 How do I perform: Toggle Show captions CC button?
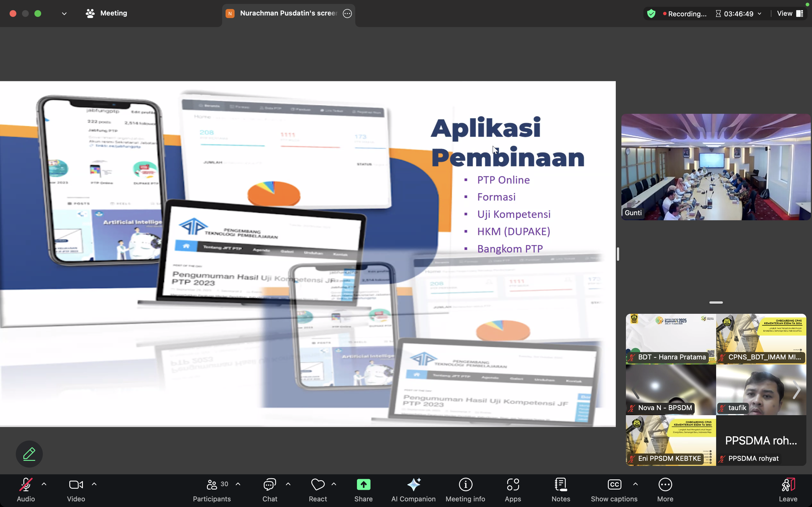[x=614, y=484]
